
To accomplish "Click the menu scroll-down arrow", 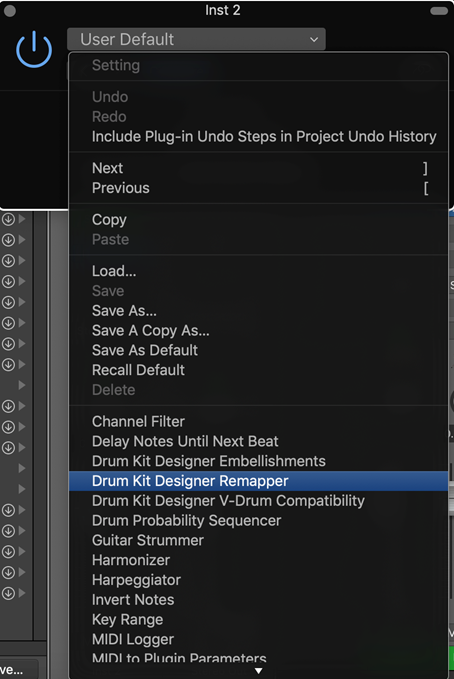I will pos(259,671).
